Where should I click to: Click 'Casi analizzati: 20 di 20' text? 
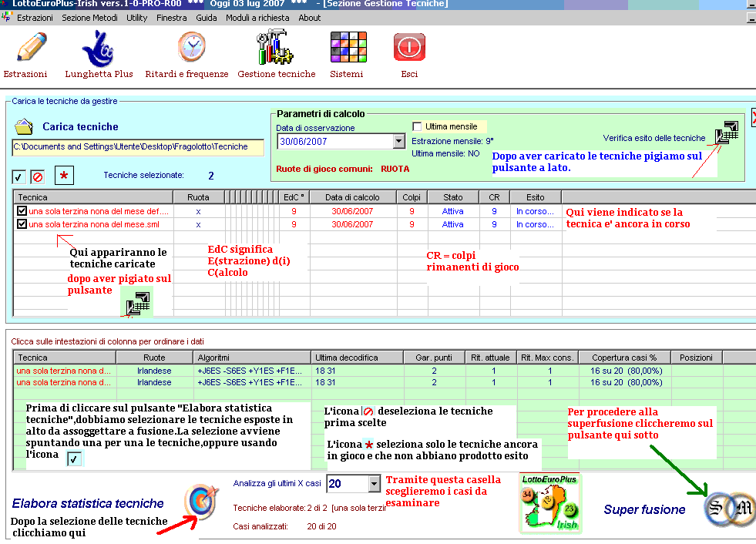point(284,526)
